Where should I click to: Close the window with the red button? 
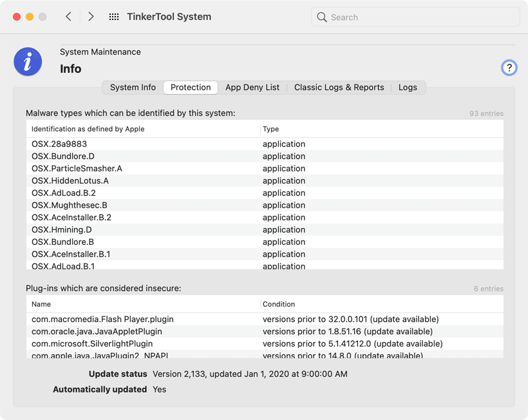point(17,17)
